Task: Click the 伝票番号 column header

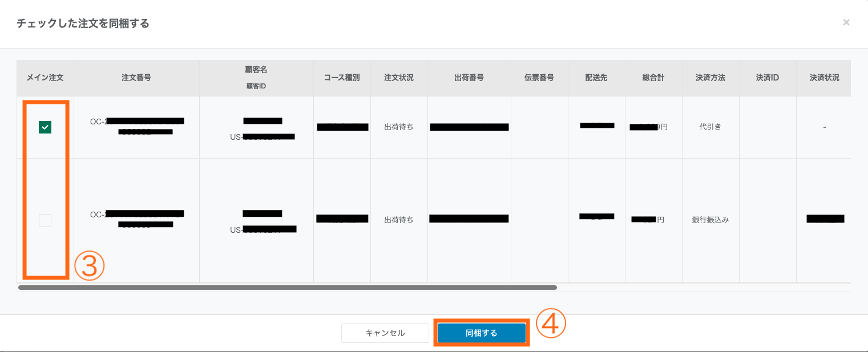Action: [539, 78]
